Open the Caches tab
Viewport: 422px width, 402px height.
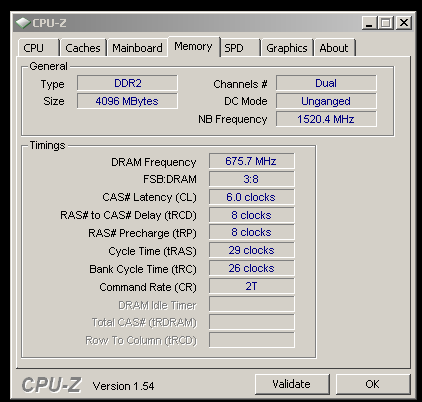tap(83, 48)
